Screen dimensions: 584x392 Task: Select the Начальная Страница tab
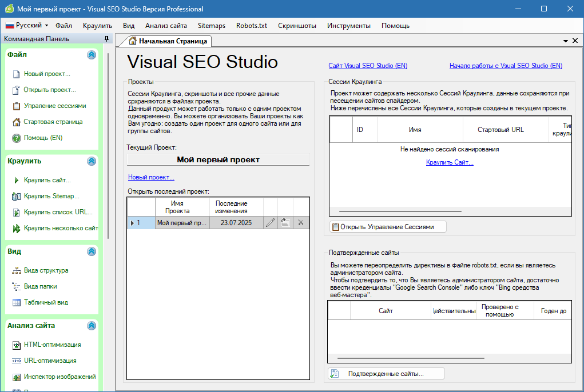(168, 41)
